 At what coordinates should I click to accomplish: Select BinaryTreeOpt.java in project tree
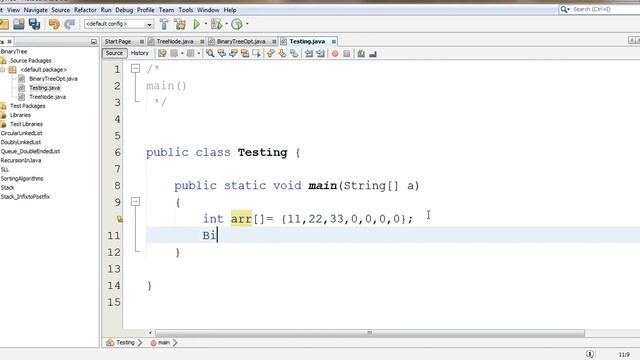(x=53, y=79)
